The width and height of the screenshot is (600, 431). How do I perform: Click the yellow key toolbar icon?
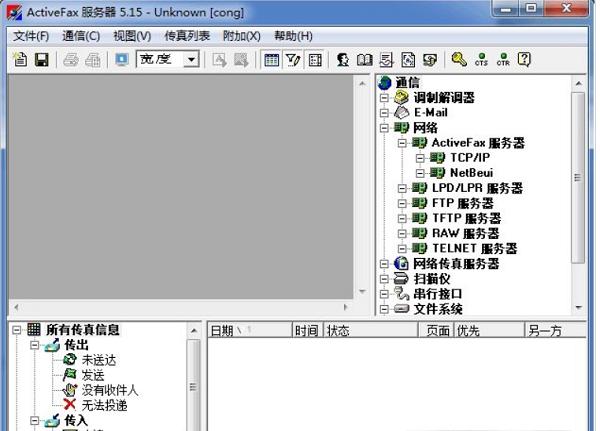pos(459,59)
